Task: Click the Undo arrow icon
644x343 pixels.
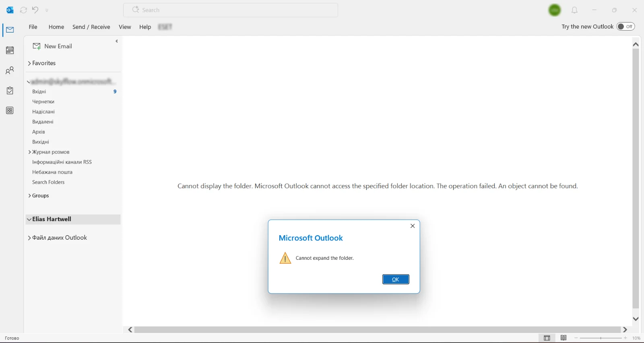Action: coord(35,10)
